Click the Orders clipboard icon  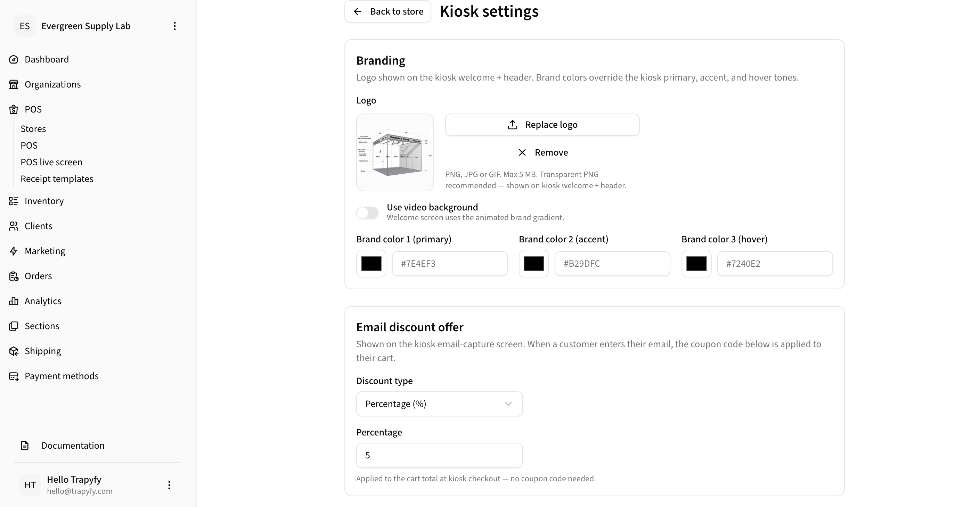pos(14,276)
